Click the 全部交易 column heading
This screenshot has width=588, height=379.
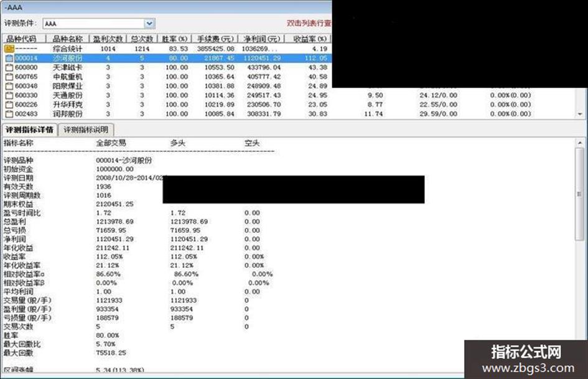coord(111,143)
